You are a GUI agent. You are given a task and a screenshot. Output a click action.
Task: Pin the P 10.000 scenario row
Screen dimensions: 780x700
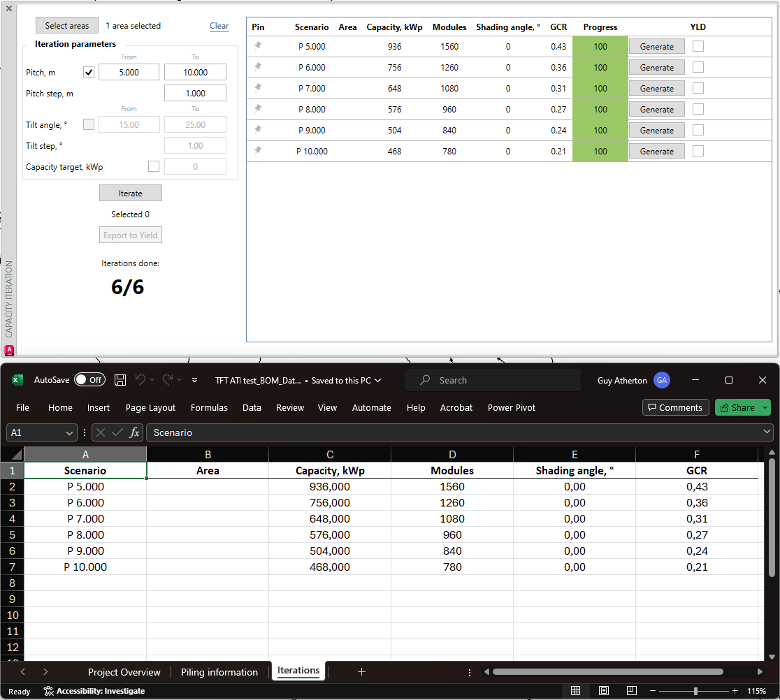(x=258, y=151)
